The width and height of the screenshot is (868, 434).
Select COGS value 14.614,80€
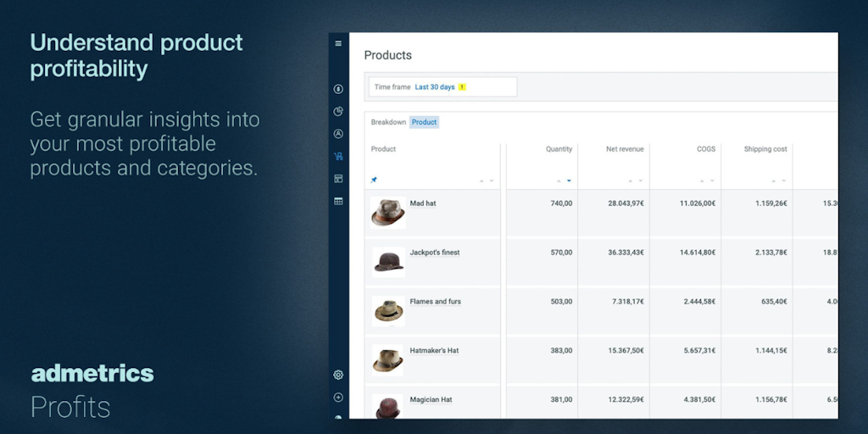coord(698,253)
